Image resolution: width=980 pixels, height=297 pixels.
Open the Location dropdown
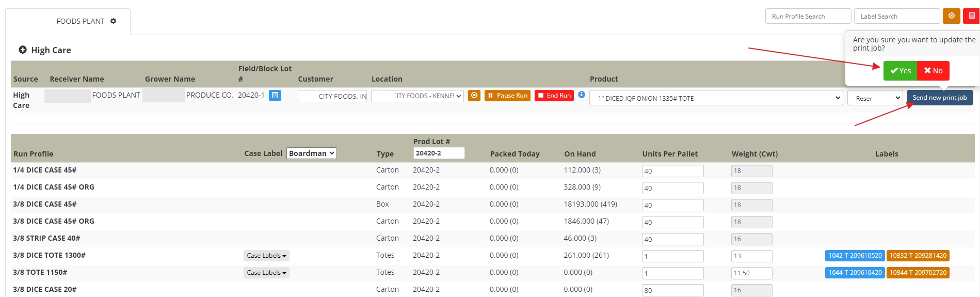(x=417, y=96)
